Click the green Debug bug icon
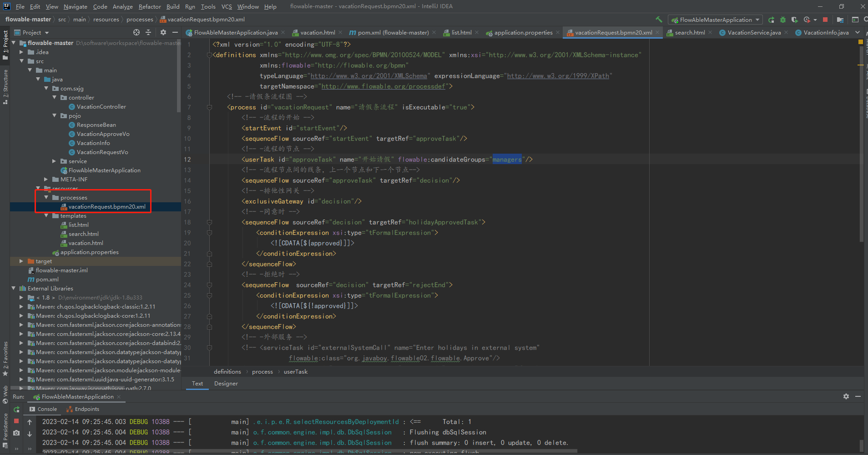This screenshot has height=455, width=868. tap(783, 20)
